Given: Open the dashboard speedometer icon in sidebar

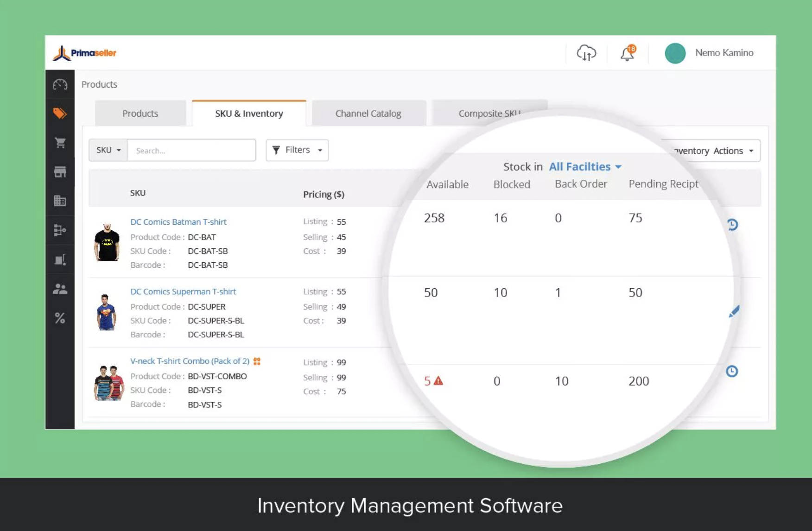Looking at the screenshot, I should (60, 84).
